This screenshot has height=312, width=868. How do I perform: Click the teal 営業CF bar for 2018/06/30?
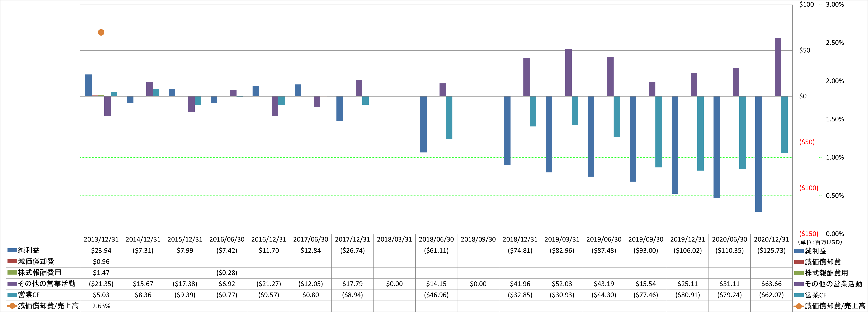(449, 118)
